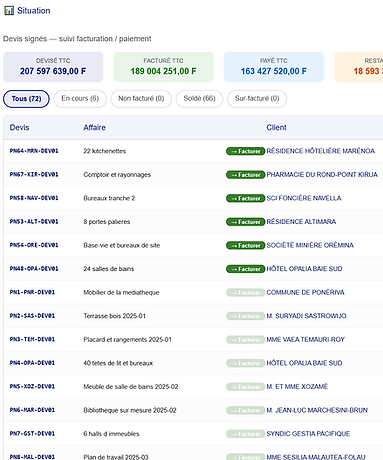
Task: Select 'Comptoir et rayonnages' affaire text
Action: [117, 175]
